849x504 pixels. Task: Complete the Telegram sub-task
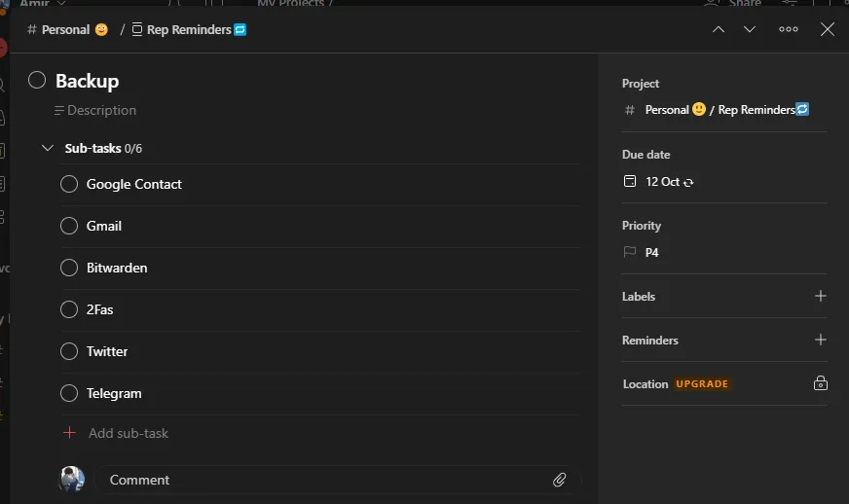(69, 393)
